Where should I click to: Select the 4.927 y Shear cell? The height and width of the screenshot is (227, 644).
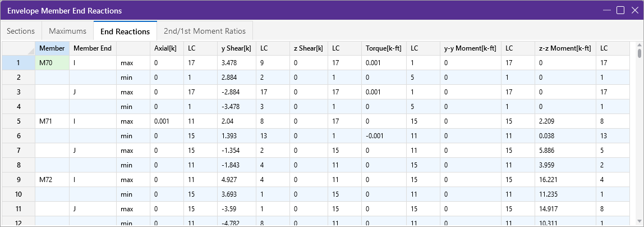pyautogui.click(x=236, y=179)
